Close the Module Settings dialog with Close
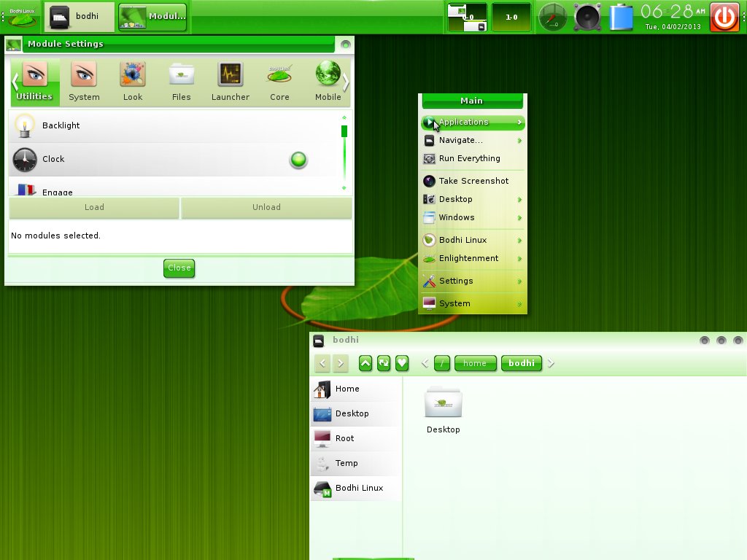Viewport: 747px width, 560px height. point(179,268)
